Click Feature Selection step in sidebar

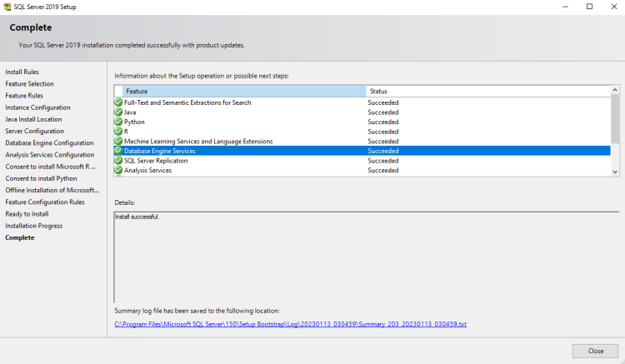coord(29,83)
